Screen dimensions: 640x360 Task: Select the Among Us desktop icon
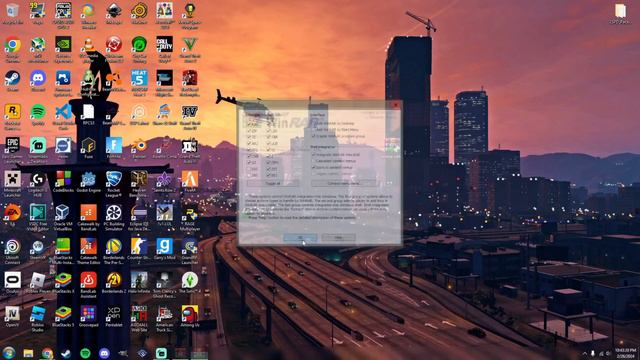coord(189,316)
